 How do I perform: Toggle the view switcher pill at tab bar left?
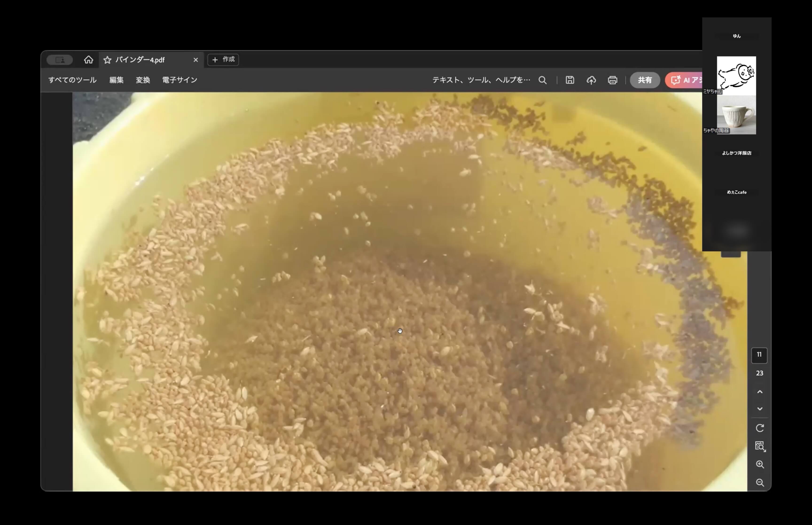click(60, 60)
